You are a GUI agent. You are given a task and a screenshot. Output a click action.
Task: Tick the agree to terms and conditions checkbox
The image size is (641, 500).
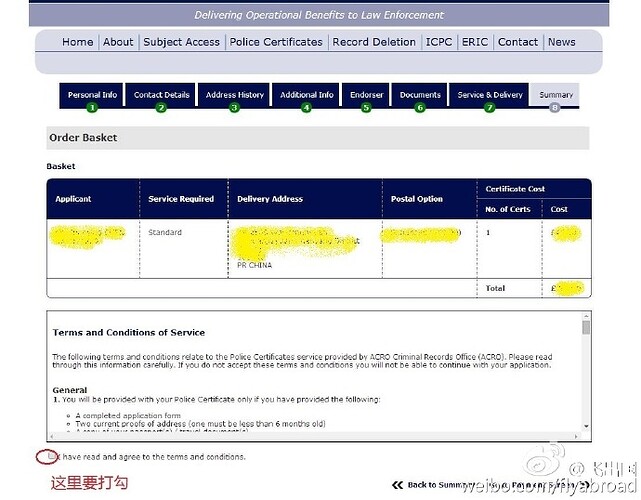click(x=48, y=457)
